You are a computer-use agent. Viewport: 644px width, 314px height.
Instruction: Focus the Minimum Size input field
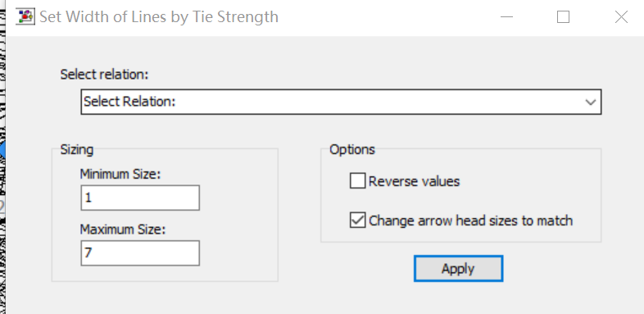pos(140,198)
